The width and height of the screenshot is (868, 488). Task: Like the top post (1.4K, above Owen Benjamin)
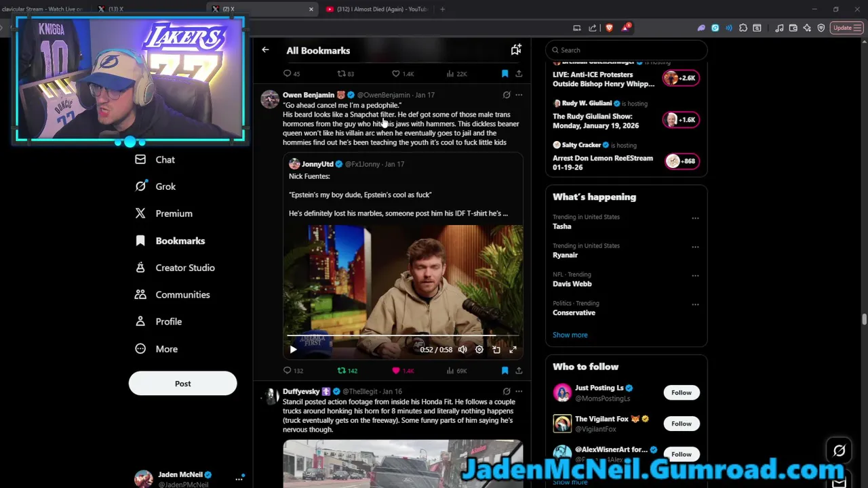(402, 73)
